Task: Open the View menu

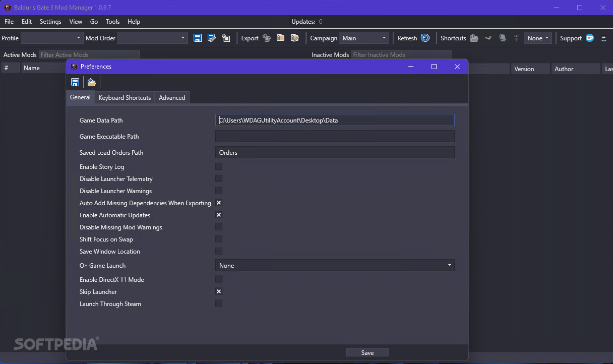Action: (x=76, y=22)
